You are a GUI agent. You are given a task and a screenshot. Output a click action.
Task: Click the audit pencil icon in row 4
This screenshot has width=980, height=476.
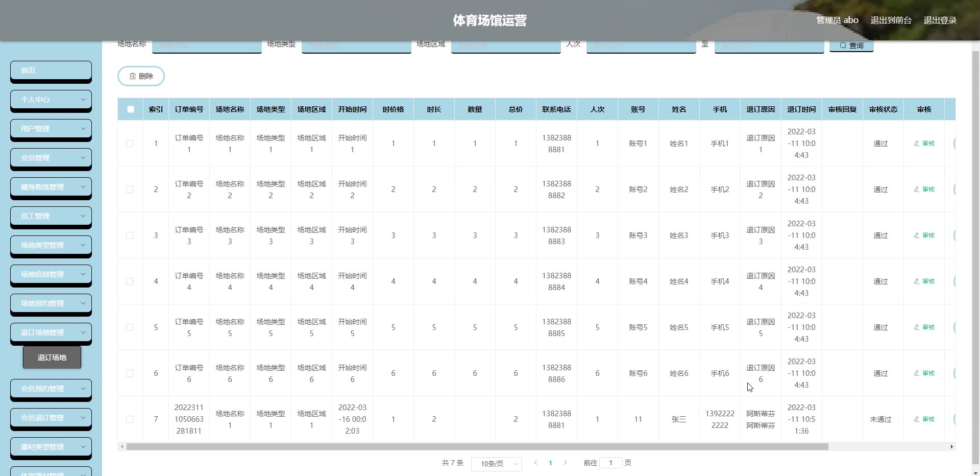point(917,281)
